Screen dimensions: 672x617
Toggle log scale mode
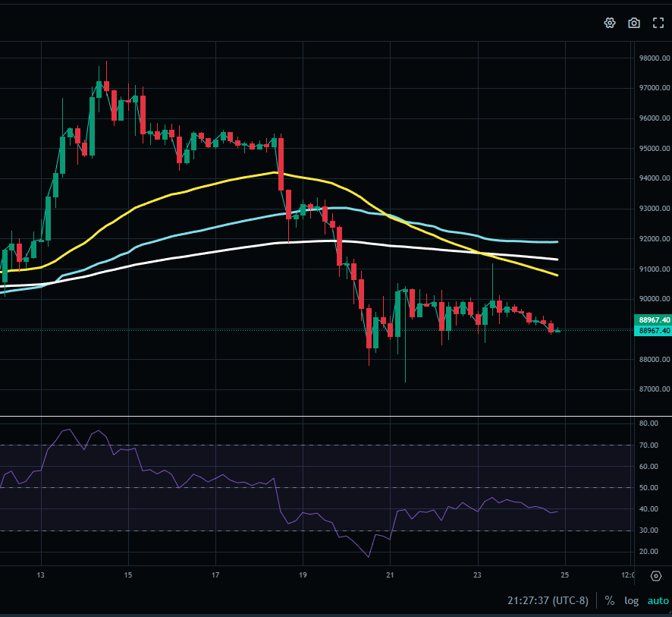coord(631,601)
